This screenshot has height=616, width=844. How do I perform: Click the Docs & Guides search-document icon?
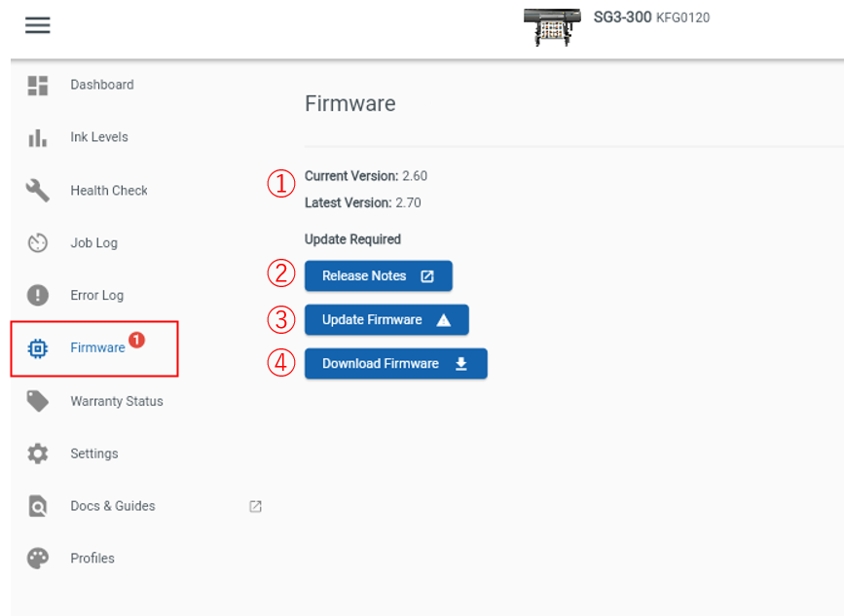[38, 506]
